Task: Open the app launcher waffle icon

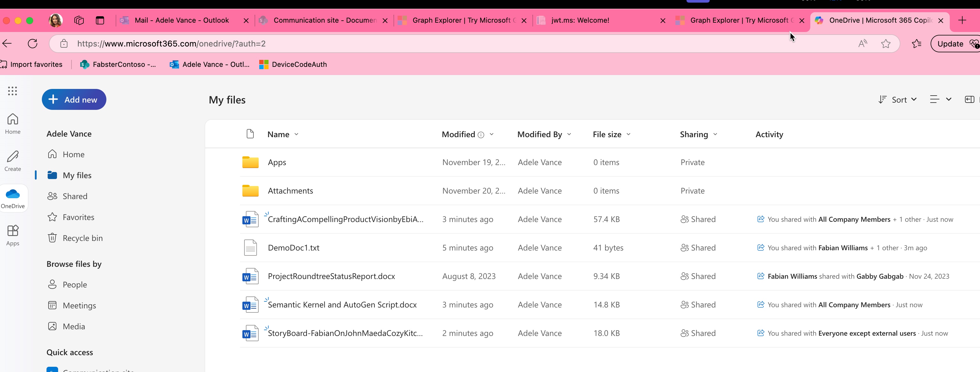Action: [12, 91]
